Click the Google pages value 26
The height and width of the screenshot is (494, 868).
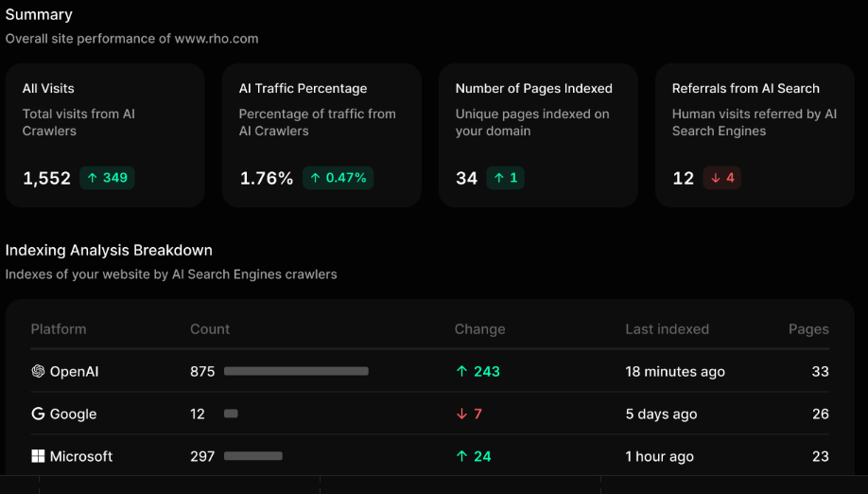(x=821, y=415)
